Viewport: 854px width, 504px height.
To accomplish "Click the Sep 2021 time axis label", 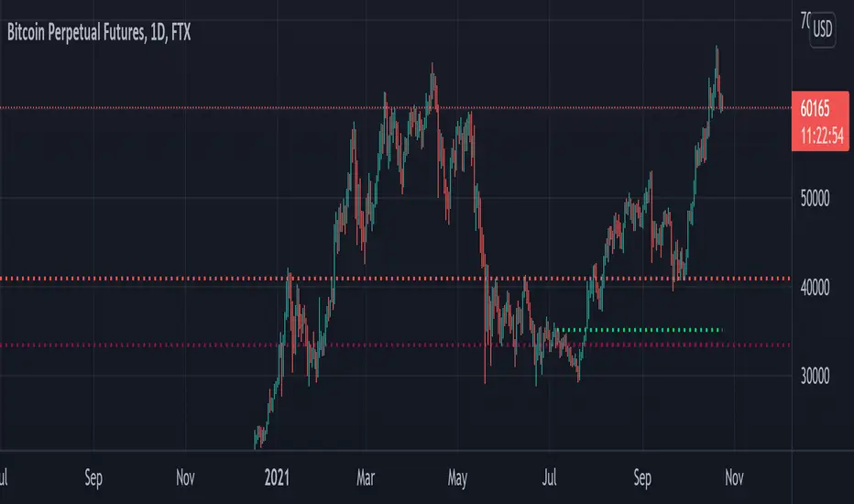I will [642, 478].
